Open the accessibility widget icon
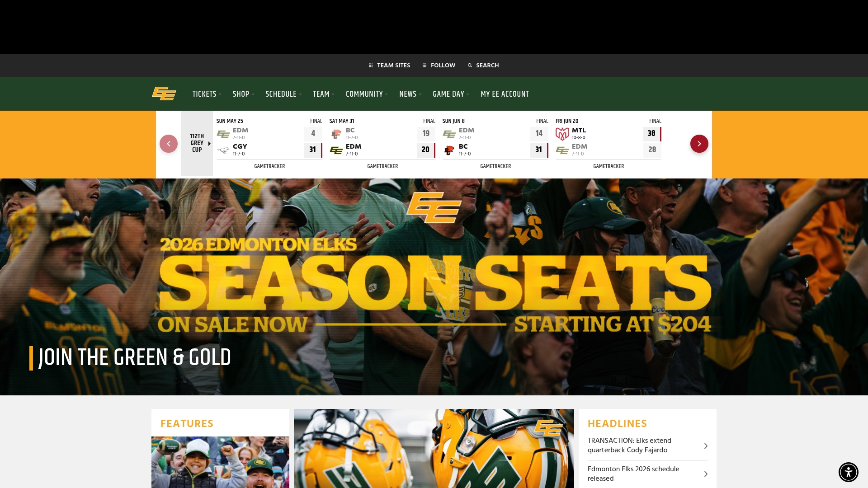Viewport: 868px width, 488px height. tap(848, 472)
